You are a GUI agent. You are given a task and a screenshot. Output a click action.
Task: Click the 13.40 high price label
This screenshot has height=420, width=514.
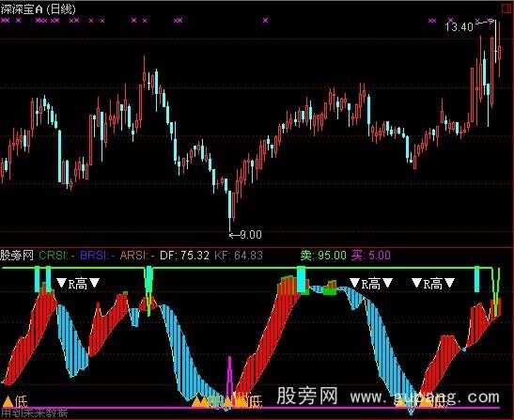459,26
